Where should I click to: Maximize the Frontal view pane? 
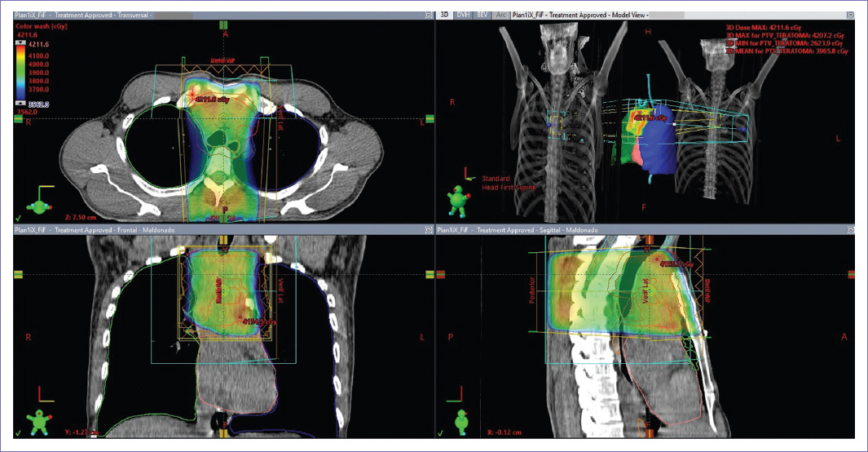pyautogui.click(x=429, y=231)
